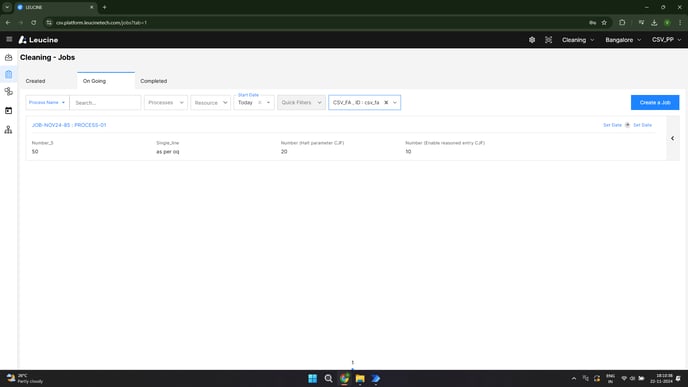Open the inbox icon in the left sidebar

[8, 57]
